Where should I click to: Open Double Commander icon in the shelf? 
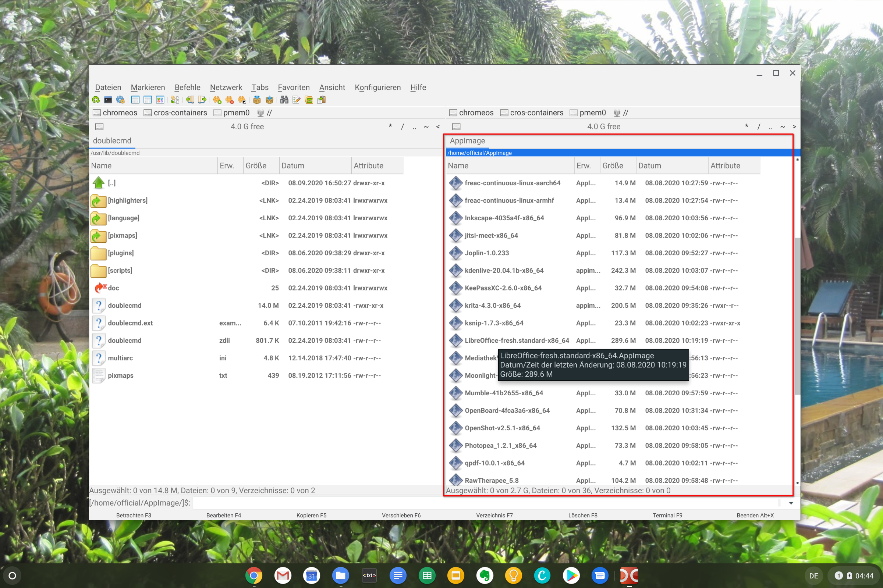629,575
